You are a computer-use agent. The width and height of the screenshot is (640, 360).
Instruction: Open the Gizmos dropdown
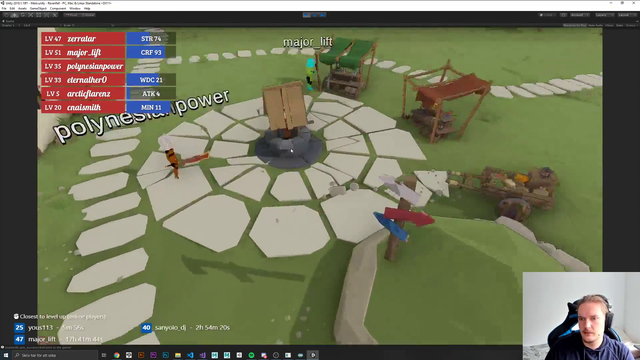[631, 25]
